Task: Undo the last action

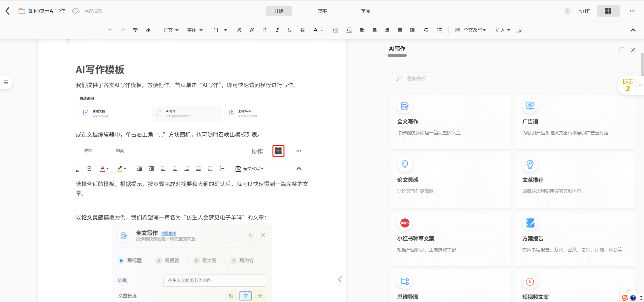Action: tap(110, 30)
